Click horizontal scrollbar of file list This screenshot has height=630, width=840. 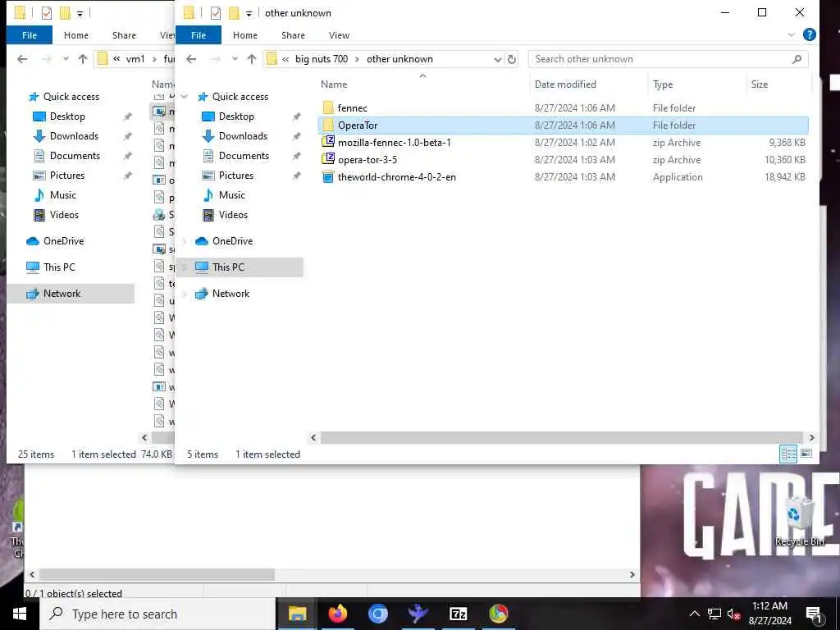[561, 438]
